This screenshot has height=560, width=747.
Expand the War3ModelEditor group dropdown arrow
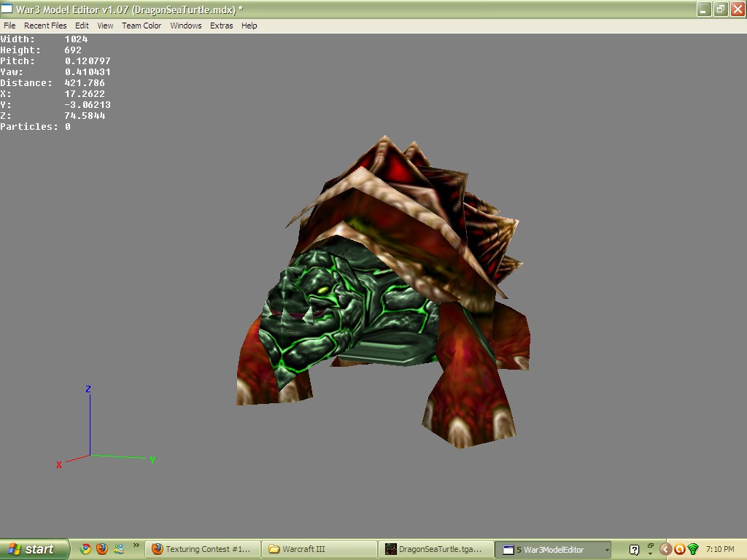point(607,550)
